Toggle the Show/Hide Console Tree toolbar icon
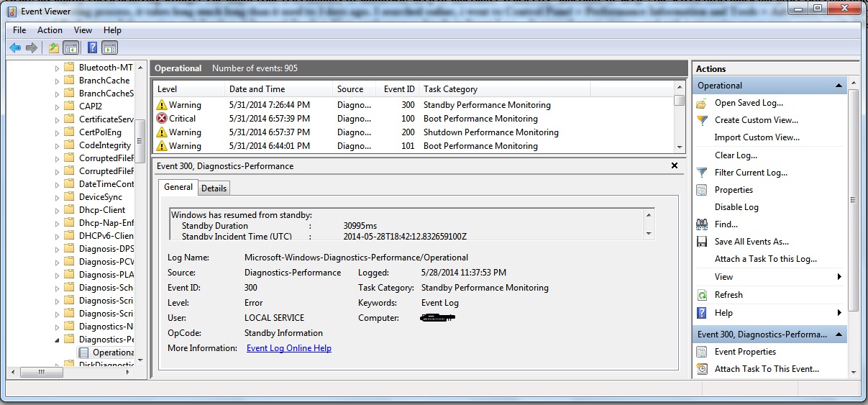This screenshot has width=868, height=405. [70, 47]
